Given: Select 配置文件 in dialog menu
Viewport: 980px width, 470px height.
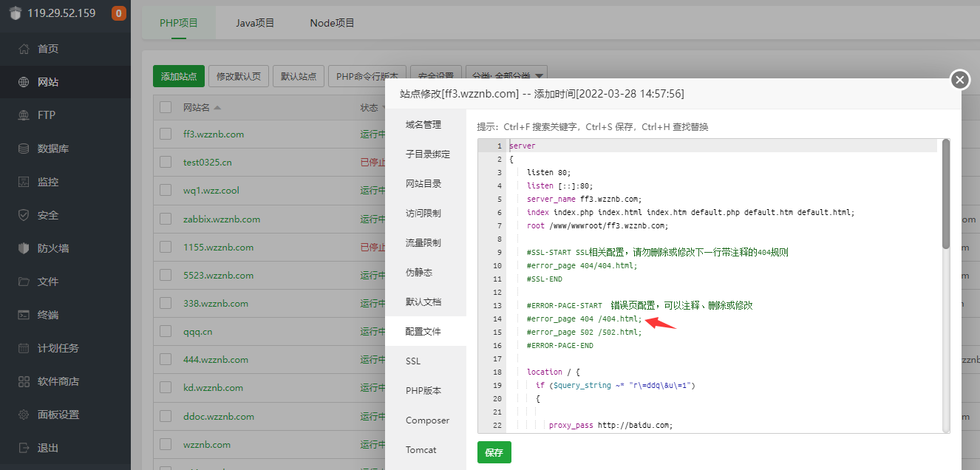Looking at the screenshot, I should (426, 331).
